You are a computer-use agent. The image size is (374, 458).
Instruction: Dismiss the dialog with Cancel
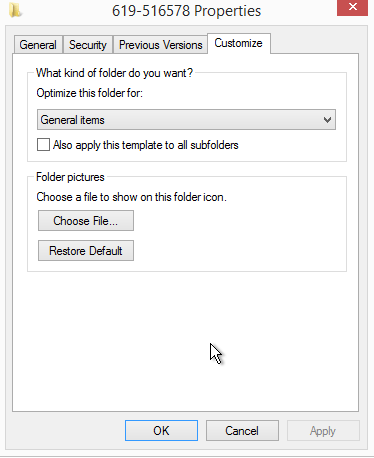tap(242, 431)
